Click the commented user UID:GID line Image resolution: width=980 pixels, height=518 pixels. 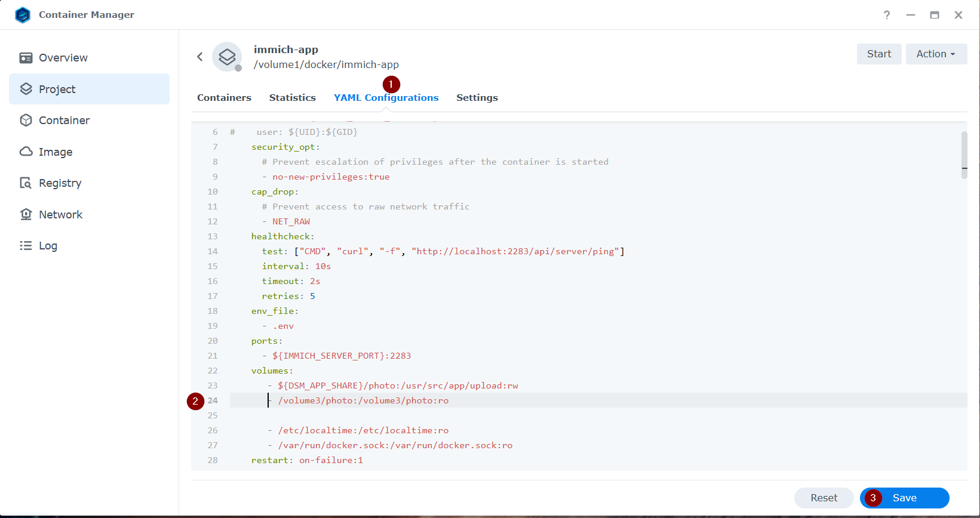pos(294,132)
